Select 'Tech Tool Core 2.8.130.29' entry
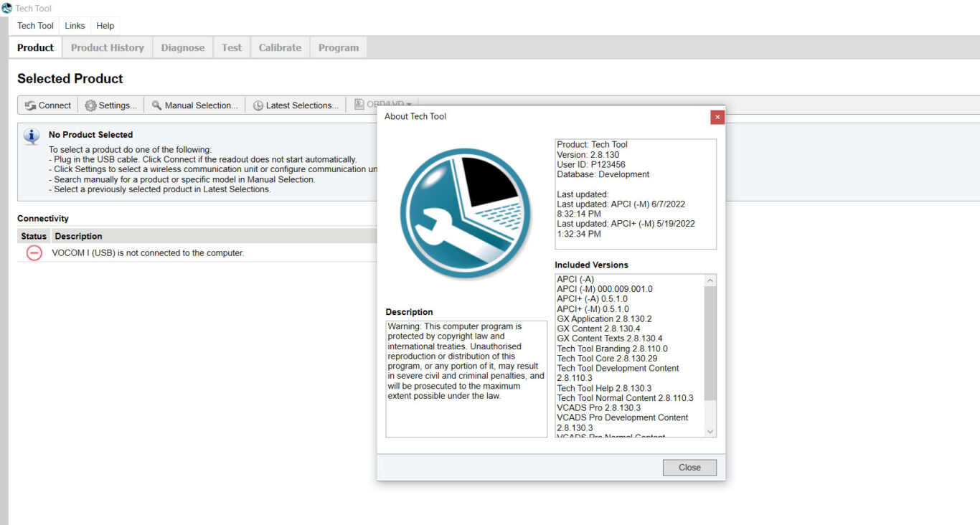This screenshot has height=525, width=980. (x=607, y=359)
